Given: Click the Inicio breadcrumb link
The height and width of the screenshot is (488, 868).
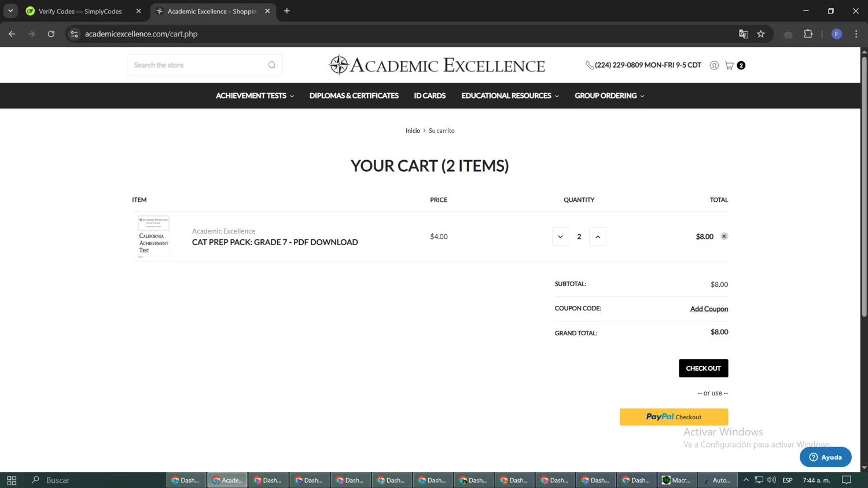Looking at the screenshot, I should click(413, 131).
